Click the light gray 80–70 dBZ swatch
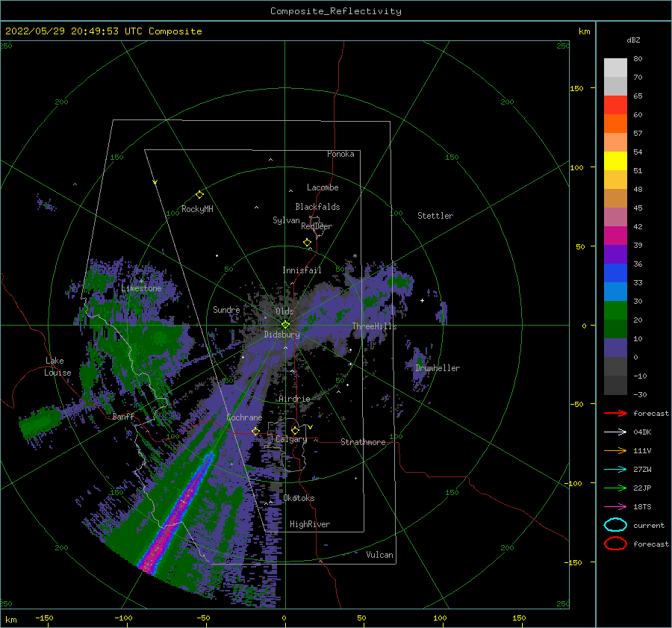Viewport: 672px width, 628px height. coord(615,67)
